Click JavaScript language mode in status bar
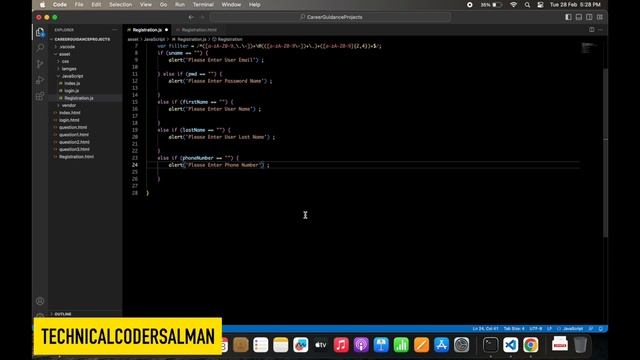This screenshot has width=640, height=360. pyautogui.click(x=573, y=329)
